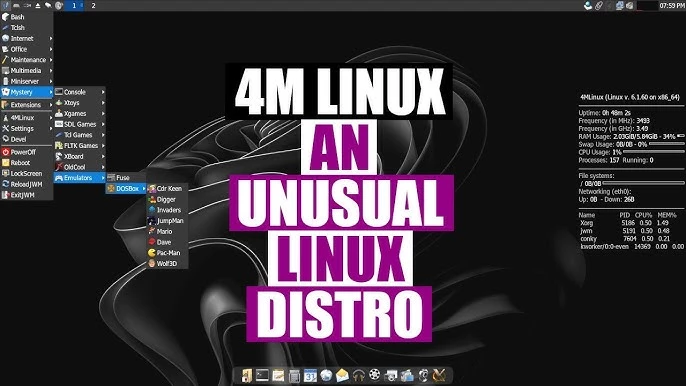Click the headphones music player dock icon
The height and width of the screenshot is (386, 686).
pos(358,375)
